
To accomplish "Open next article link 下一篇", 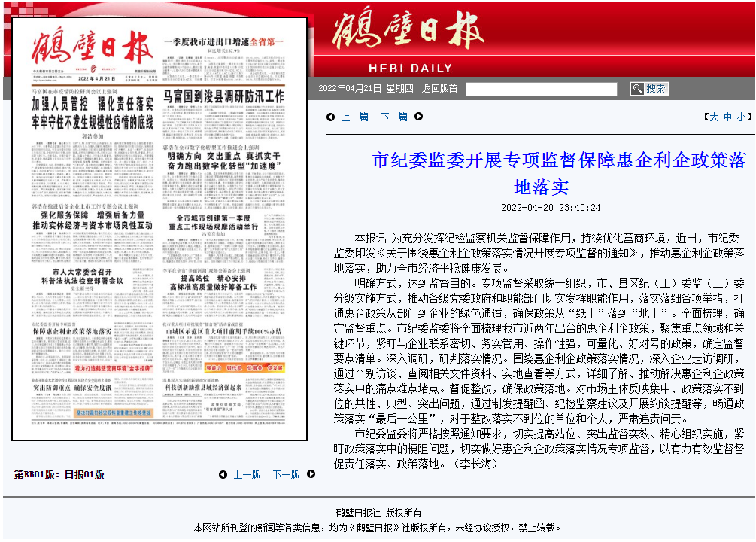I will 394,117.
